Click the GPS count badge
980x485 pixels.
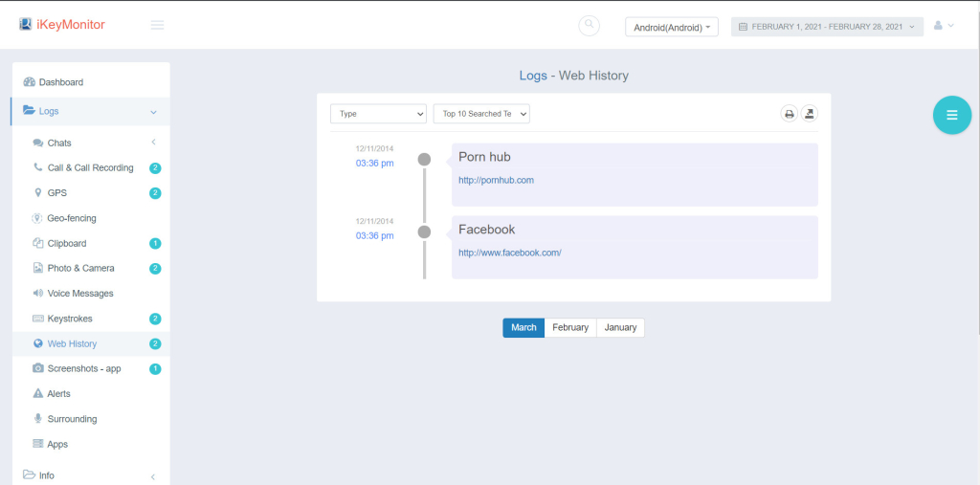(155, 193)
